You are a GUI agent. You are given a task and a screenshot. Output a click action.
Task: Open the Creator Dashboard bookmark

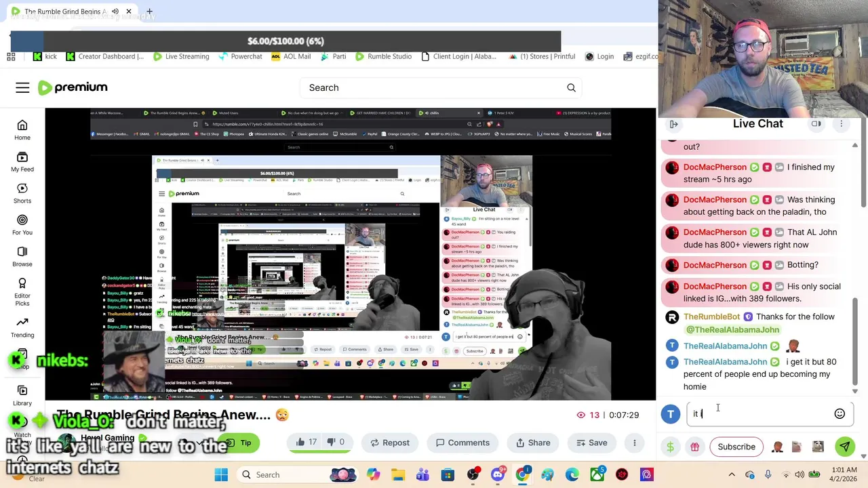tap(104, 56)
